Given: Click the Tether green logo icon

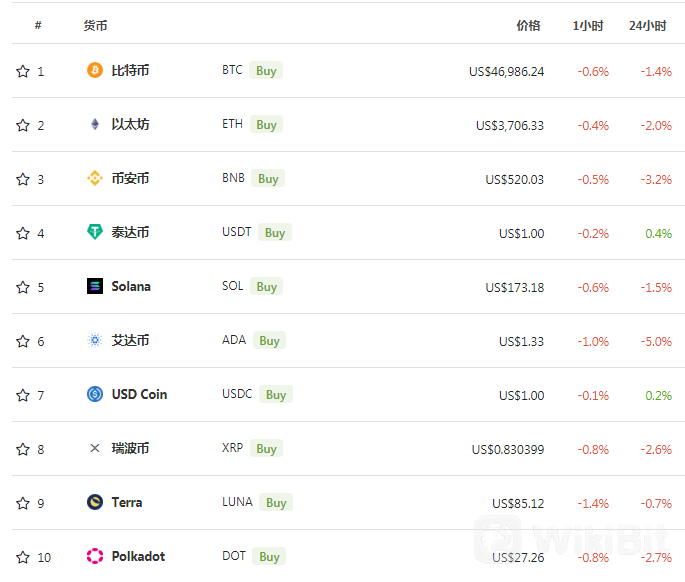Looking at the screenshot, I should pyautogui.click(x=95, y=232).
